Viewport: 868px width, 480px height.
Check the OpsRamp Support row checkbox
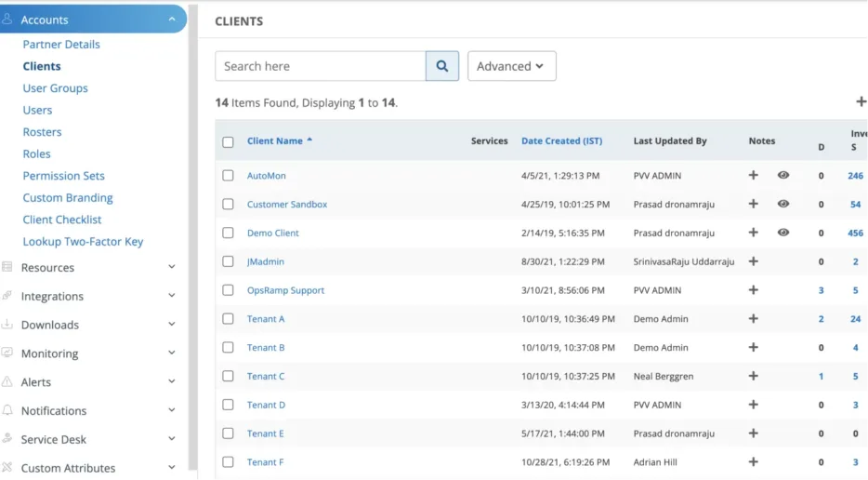pyautogui.click(x=228, y=290)
